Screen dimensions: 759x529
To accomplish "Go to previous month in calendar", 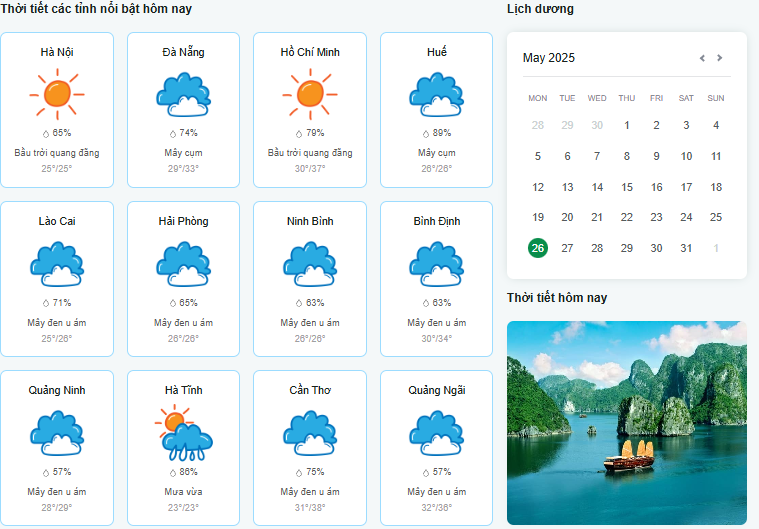I will (702, 58).
